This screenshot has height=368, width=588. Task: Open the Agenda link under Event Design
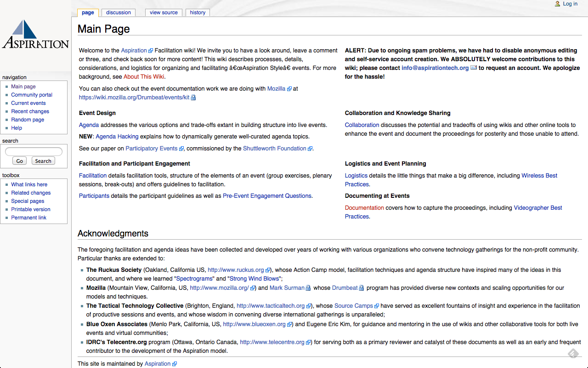click(x=89, y=125)
